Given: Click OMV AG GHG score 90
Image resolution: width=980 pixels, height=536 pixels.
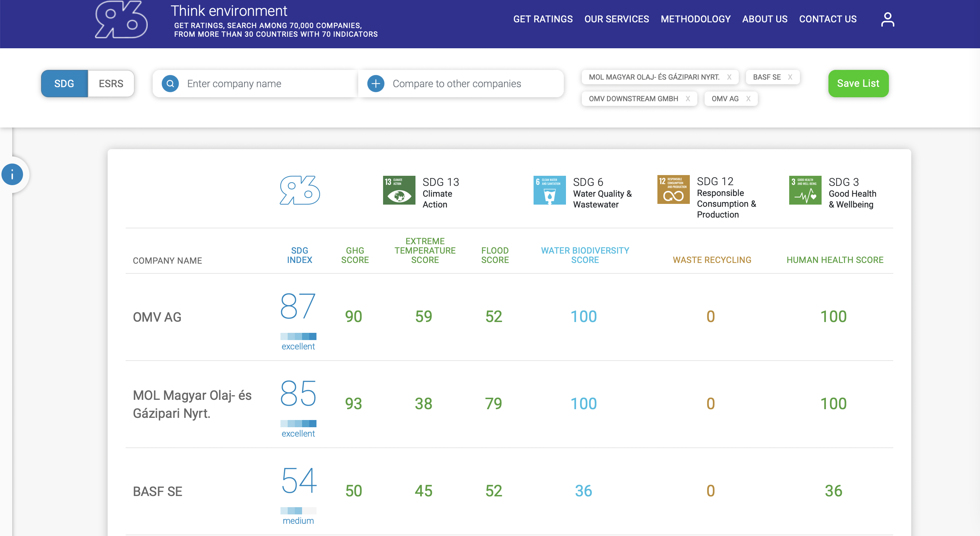Looking at the screenshot, I should tap(353, 316).
